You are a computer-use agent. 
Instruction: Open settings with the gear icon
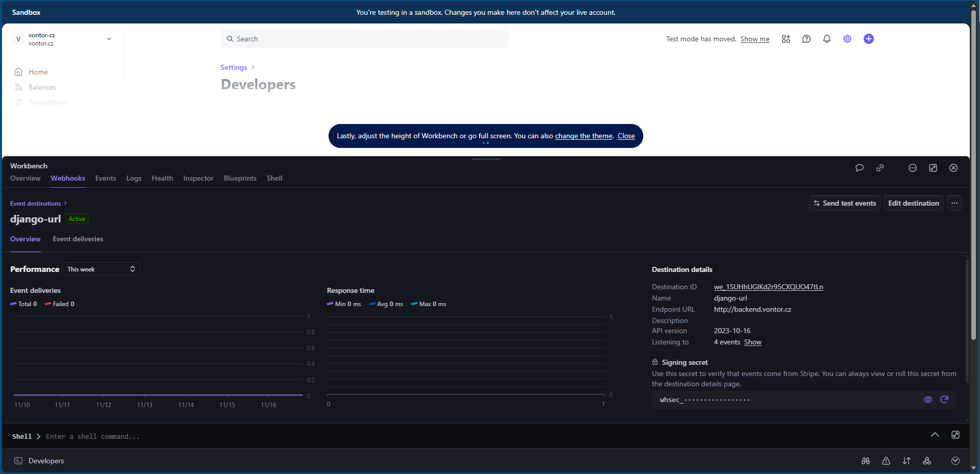pos(847,39)
